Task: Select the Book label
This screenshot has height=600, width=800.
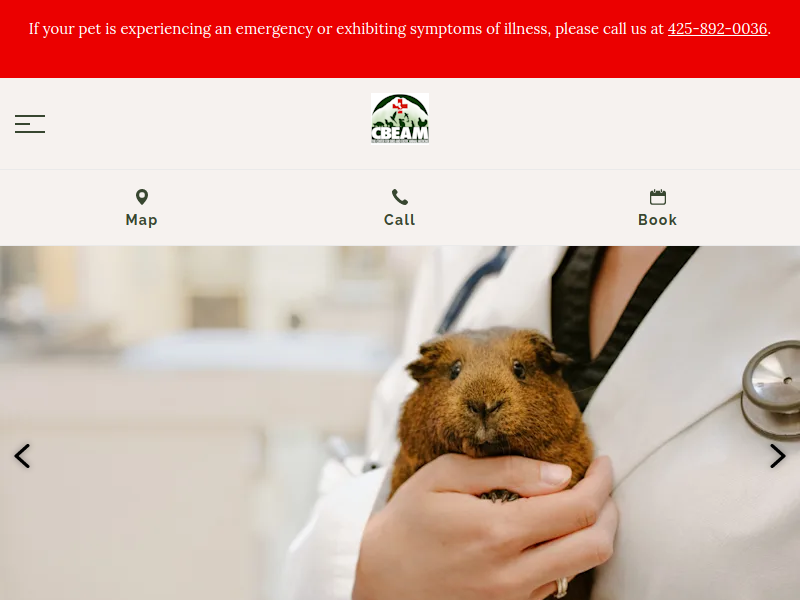Action: pyautogui.click(x=657, y=220)
